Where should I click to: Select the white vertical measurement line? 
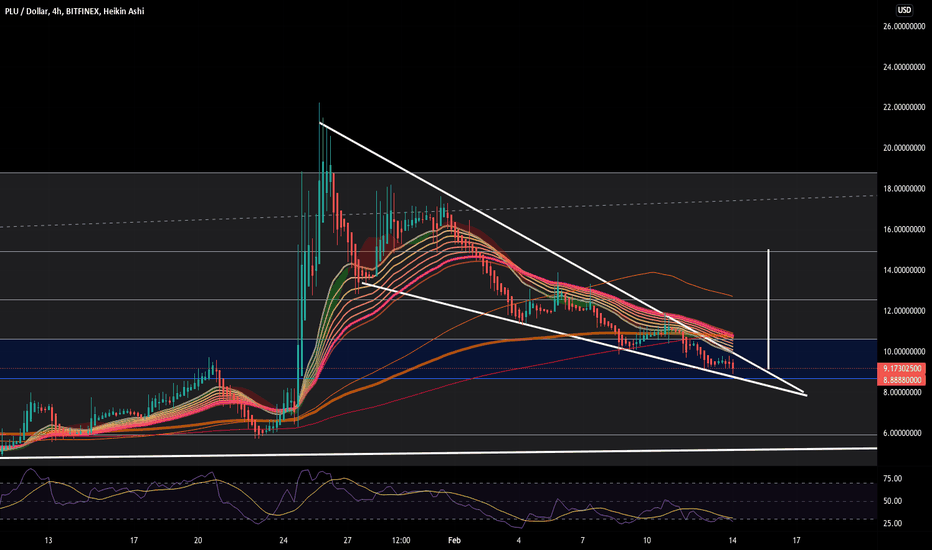point(769,309)
